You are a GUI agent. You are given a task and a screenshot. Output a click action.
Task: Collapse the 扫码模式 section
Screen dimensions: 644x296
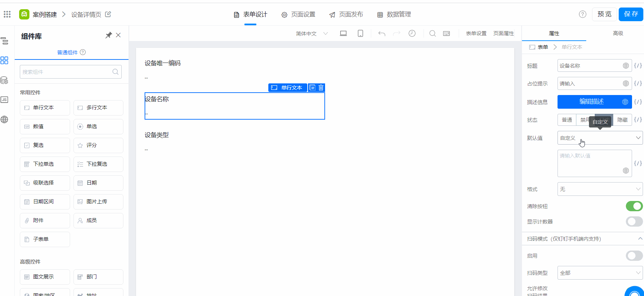[x=640, y=239]
